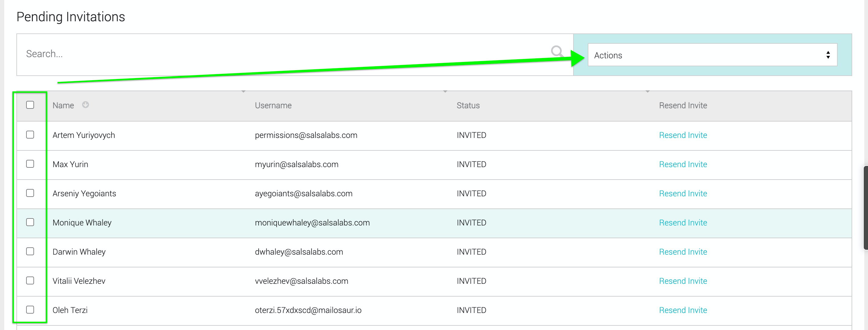Click the vertical scrollbar thumb at right edge
This screenshot has width=868, height=330.
866,208
